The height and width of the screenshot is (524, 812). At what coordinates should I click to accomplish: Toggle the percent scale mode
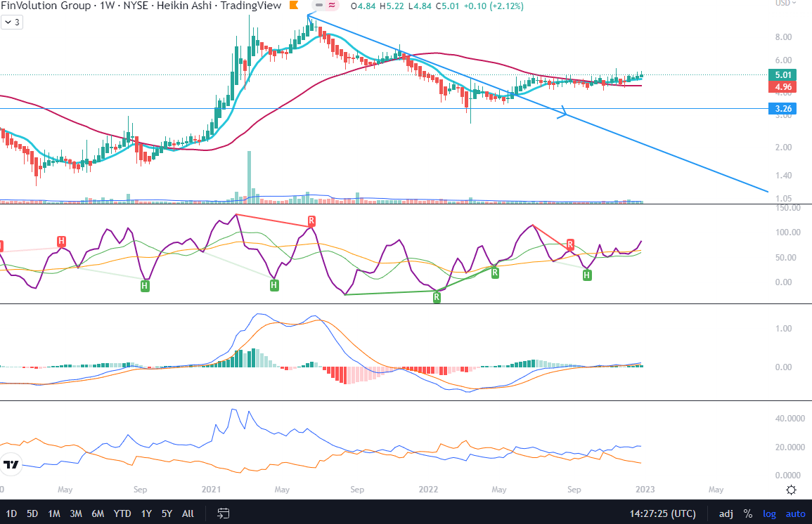point(748,513)
